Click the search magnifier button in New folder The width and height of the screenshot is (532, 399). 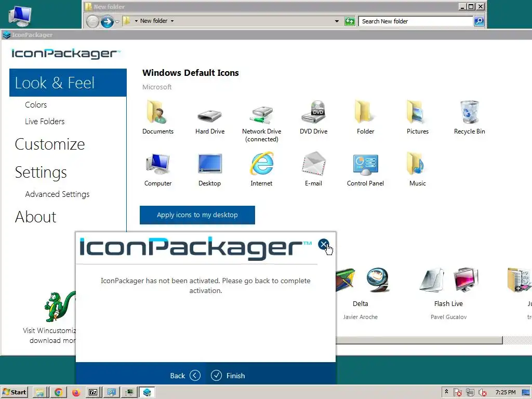[479, 21]
